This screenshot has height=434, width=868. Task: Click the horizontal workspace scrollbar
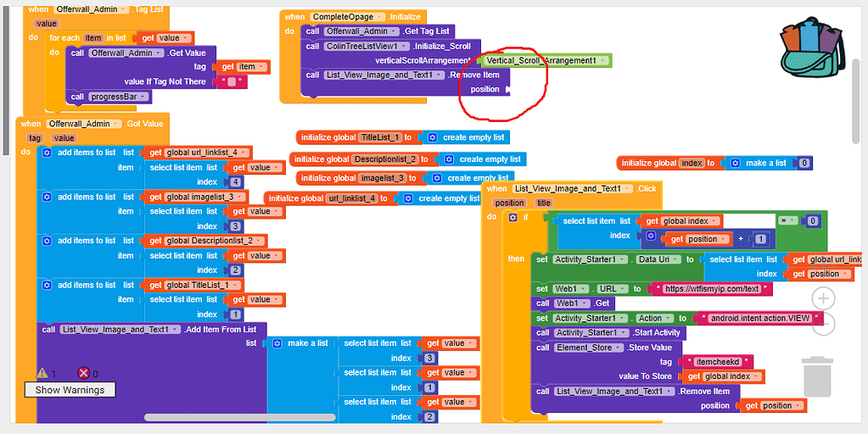coord(240,417)
